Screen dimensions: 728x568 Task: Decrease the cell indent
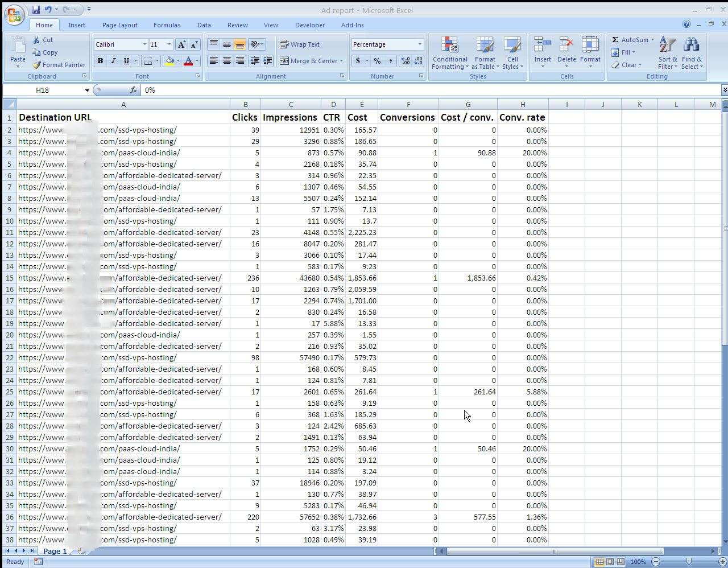point(255,61)
